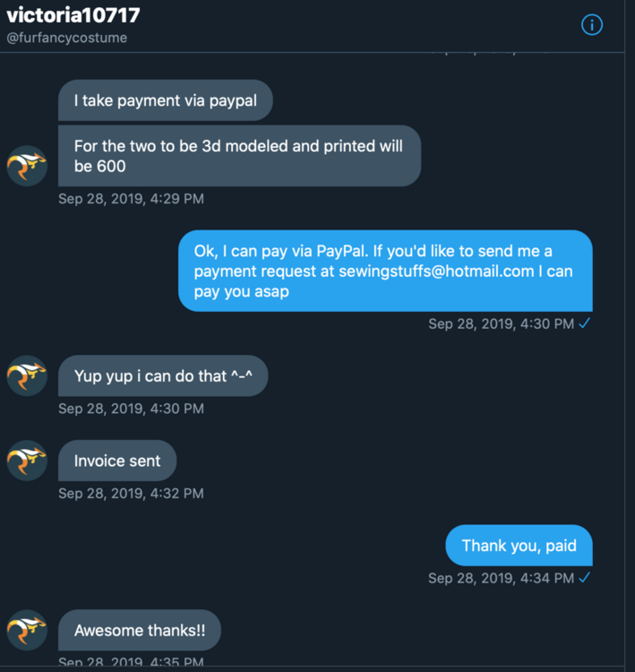This screenshot has width=635, height=672.
Task: Select 'I take payment via paypal' message
Action: 166,100
